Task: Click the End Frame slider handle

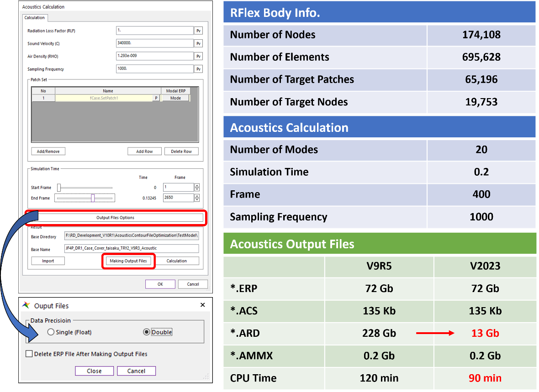Action: pos(93,198)
